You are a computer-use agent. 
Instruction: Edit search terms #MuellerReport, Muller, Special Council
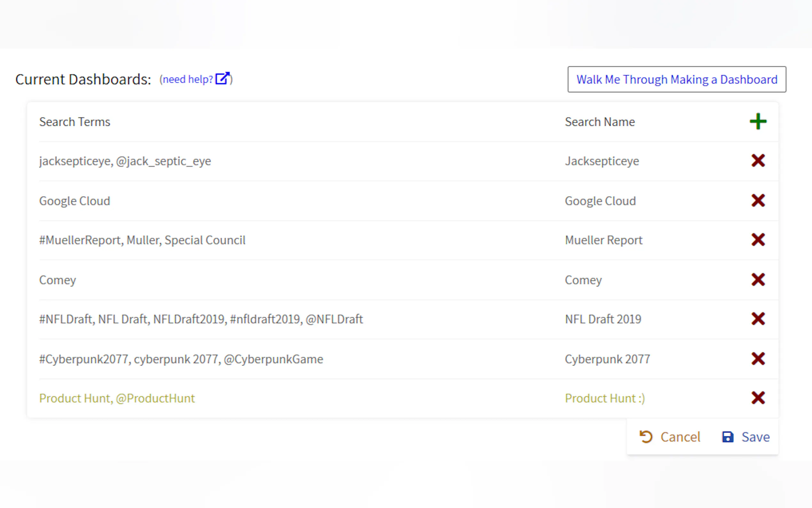(x=142, y=240)
